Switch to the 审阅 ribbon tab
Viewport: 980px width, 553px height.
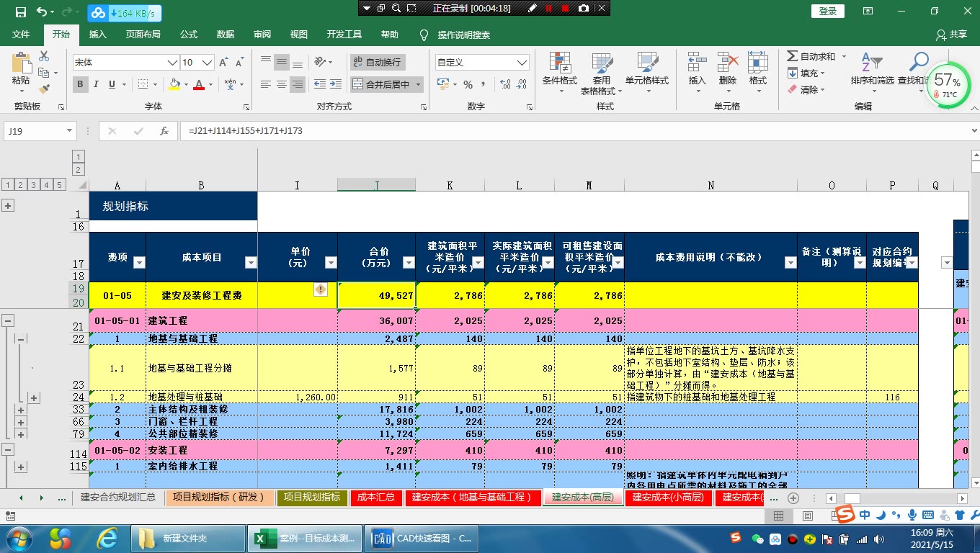tap(262, 35)
